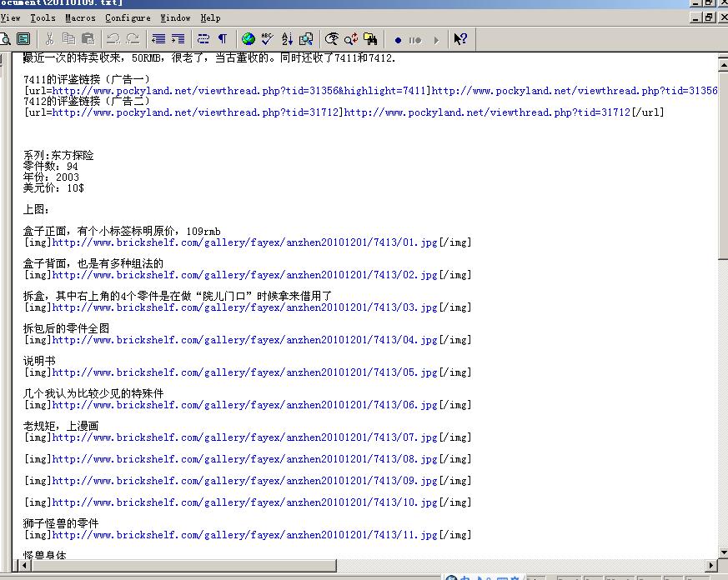This screenshot has width=728, height=580.
Task: Click the line '拆包后的零件全图'
Action: [67, 329]
